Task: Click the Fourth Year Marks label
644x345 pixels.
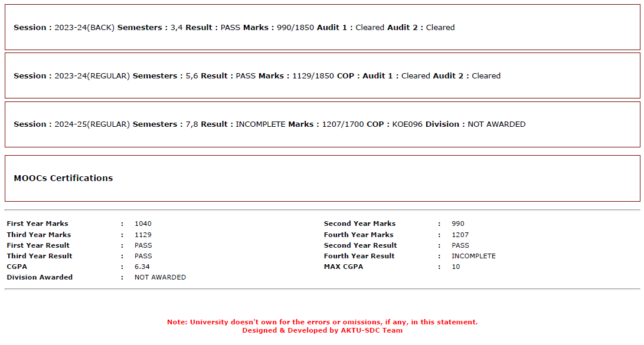Action: click(358, 235)
